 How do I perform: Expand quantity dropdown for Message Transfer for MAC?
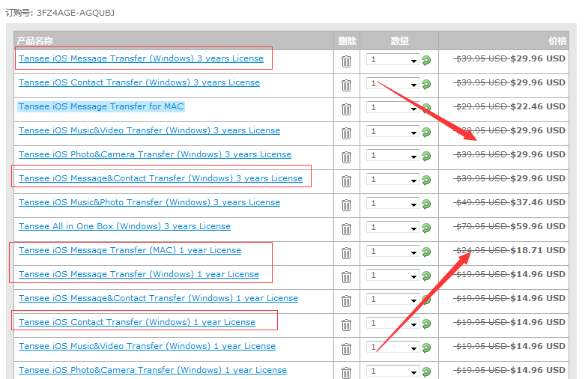coord(392,107)
